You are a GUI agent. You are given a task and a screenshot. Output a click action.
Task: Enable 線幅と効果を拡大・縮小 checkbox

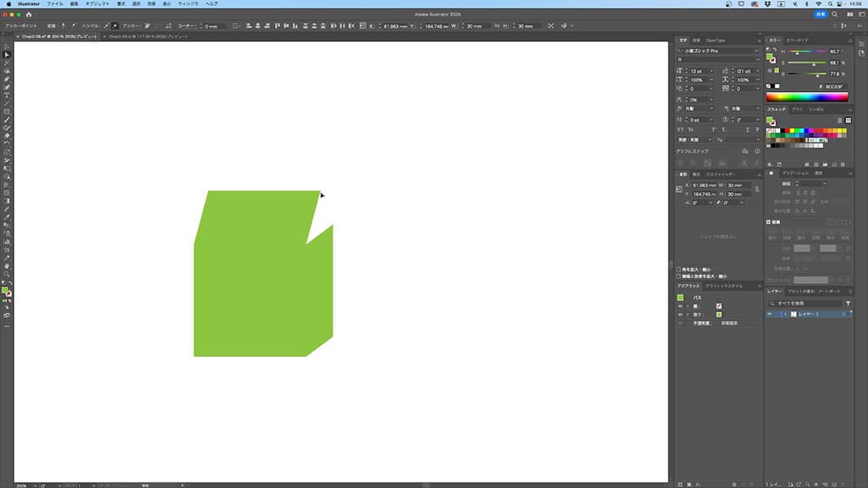coord(679,276)
